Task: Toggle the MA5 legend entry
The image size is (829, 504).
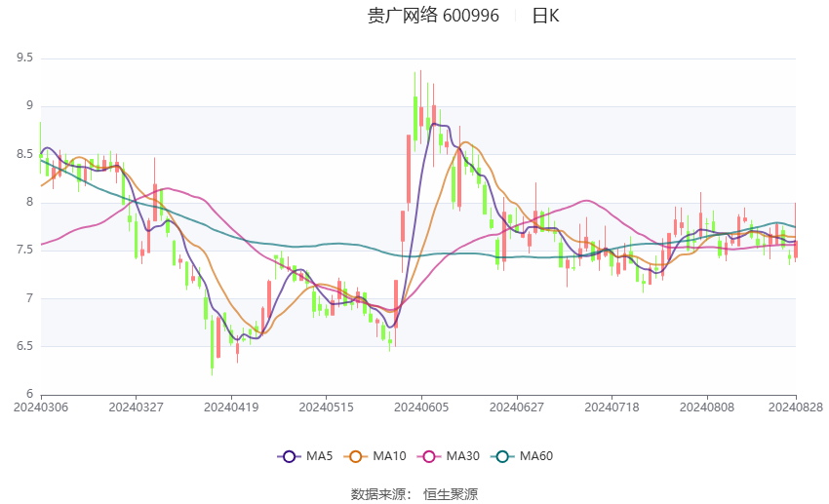Action: (x=305, y=456)
